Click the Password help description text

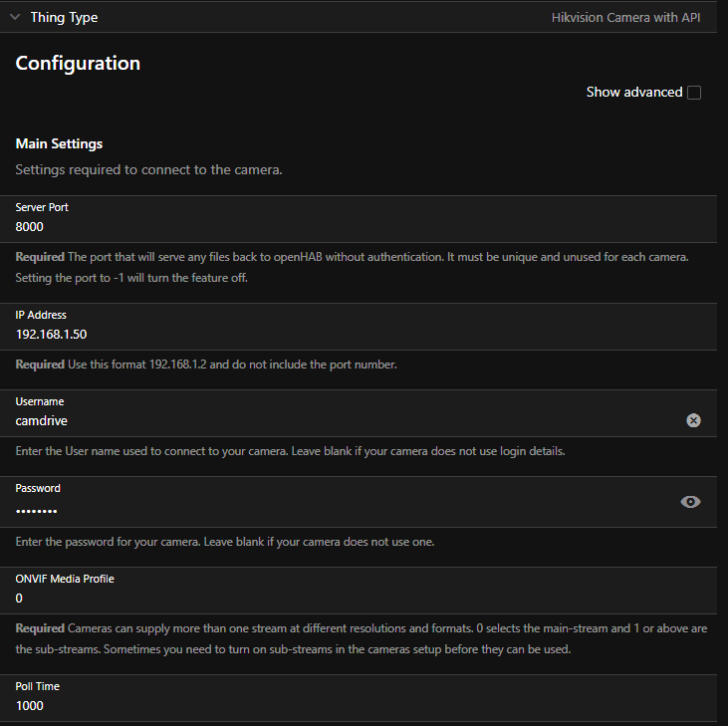[224, 543]
